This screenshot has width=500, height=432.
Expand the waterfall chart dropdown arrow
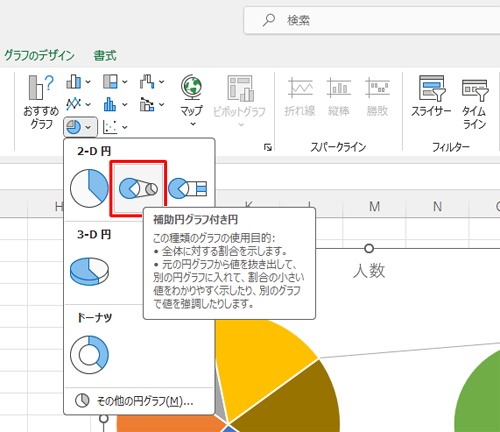[x=161, y=82]
